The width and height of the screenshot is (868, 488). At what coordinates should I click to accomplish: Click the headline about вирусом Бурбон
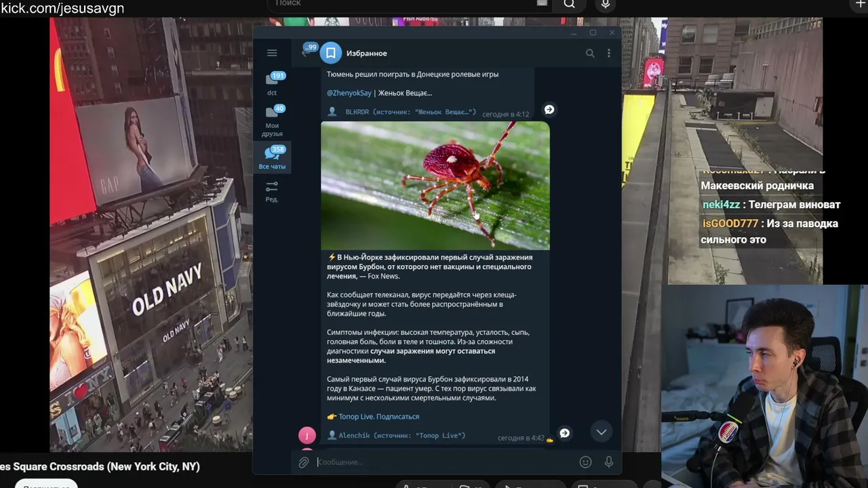click(430, 267)
